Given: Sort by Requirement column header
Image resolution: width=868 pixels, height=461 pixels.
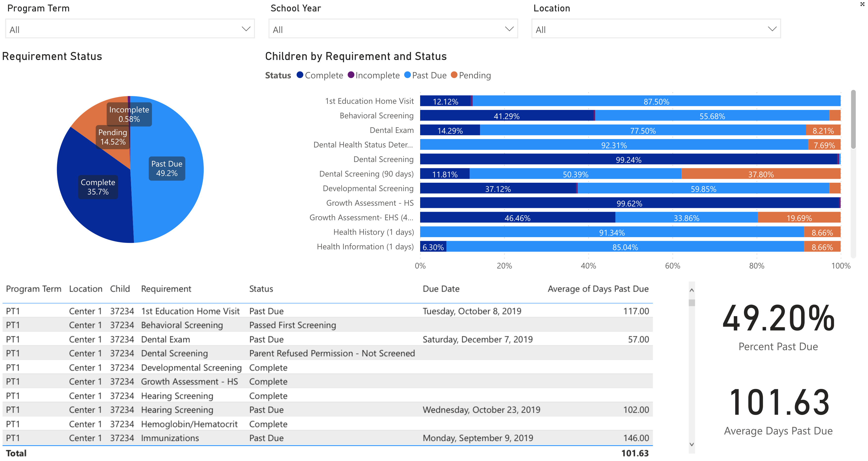Looking at the screenshot, I should coord(166,289).
